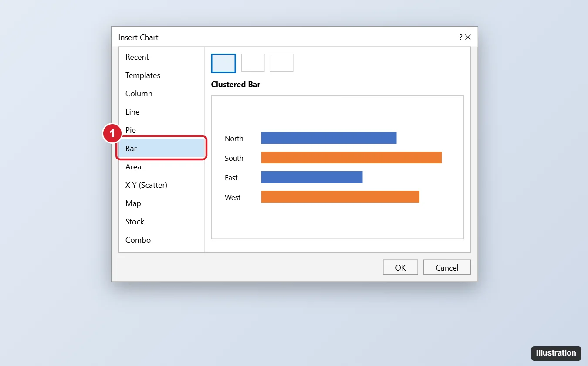588x366 pixels.
Task: Close the Insert Chart dialog
Action: pos(468,37)
